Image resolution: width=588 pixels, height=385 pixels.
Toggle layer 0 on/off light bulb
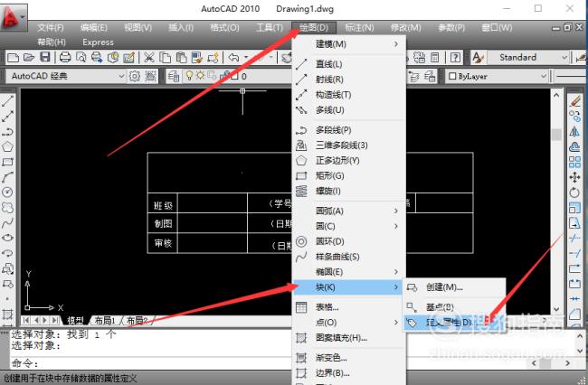tap(189, 76)
